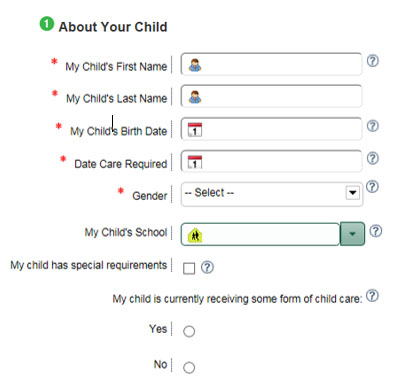Screen dimensions: 396x389
Task: Click the Date Care Required input box
Action: (271, 161)
